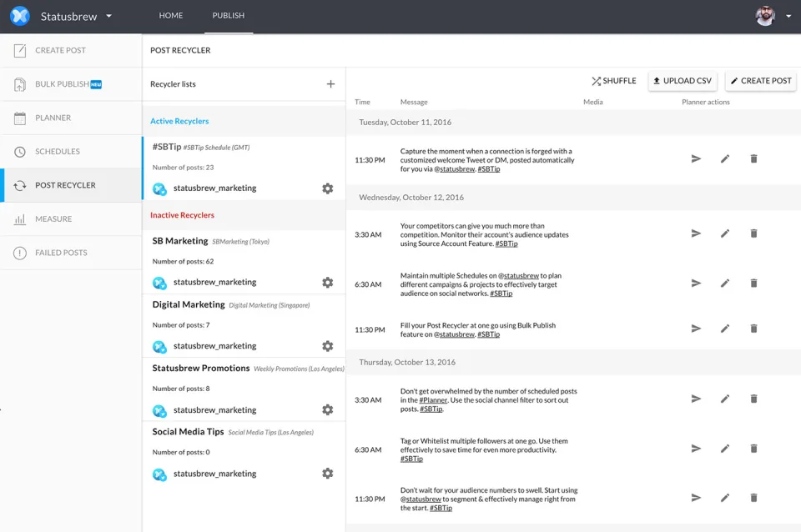The width and height of the screenshot is (801, 532).
Task: Edit the Tag or Whitelist post
Action: 725,449
